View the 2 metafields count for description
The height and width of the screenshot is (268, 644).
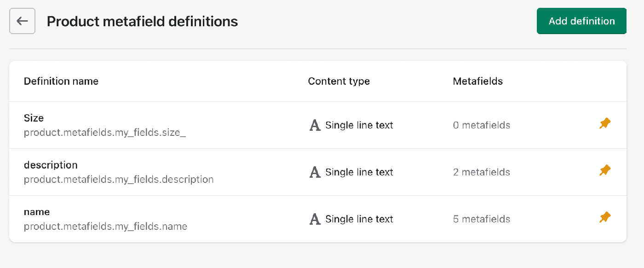482,172
